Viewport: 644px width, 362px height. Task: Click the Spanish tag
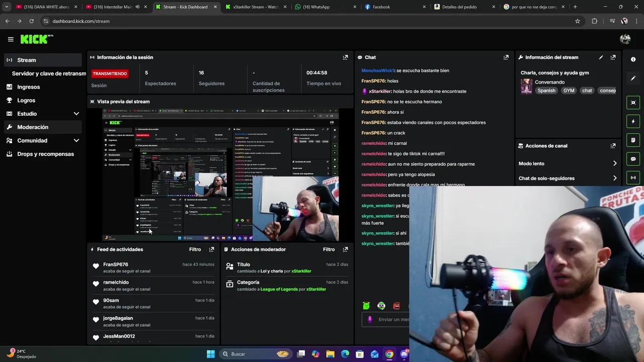click(x=546, y=90)
